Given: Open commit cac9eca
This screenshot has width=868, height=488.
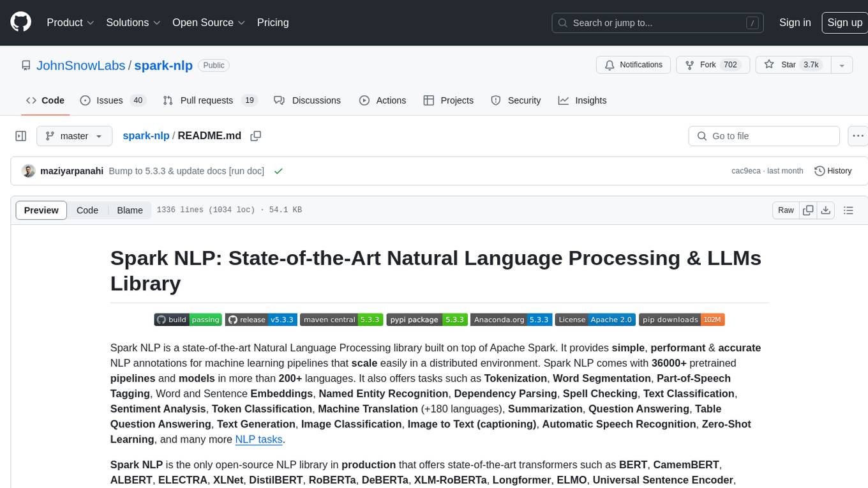Looking at the screenshot, I should point(746,171).
